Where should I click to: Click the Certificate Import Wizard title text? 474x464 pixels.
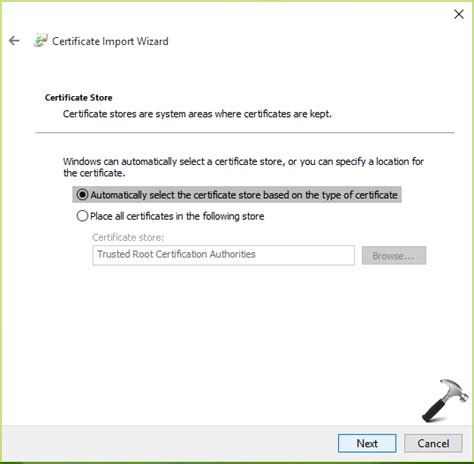click(110, 41)
